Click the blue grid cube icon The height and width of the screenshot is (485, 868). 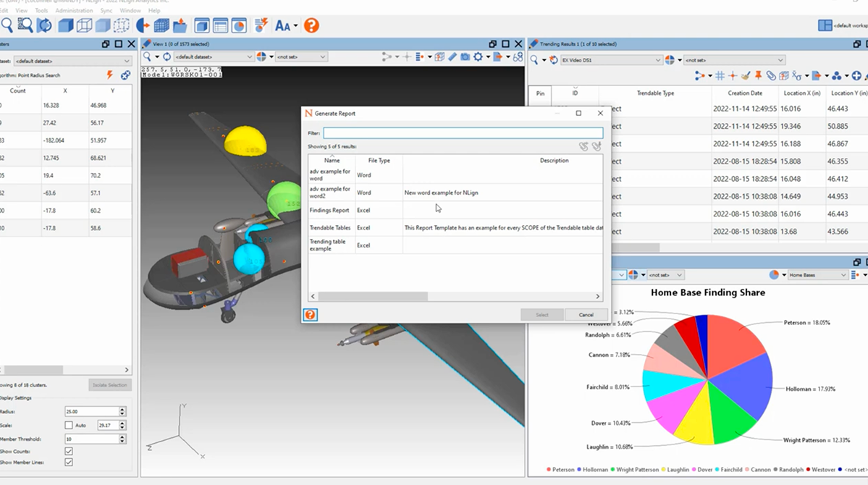coord(161,25)
